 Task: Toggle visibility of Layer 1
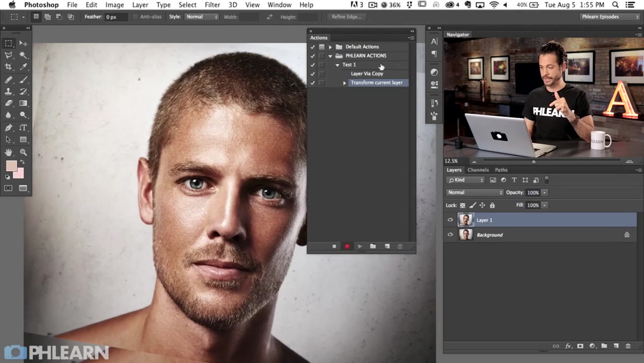(x=450, y=220)
